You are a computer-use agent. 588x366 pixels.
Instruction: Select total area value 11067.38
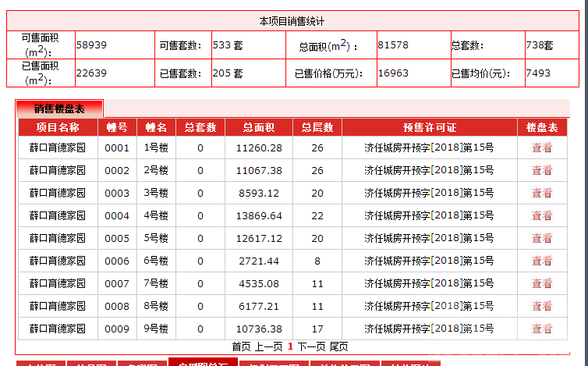point(259,170)
